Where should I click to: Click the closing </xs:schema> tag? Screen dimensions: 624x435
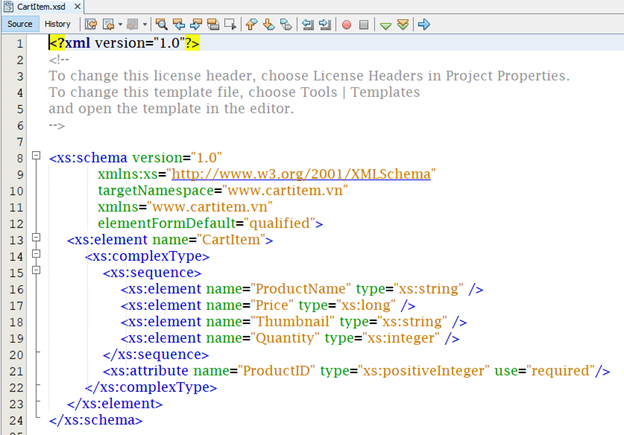[96, 420]
